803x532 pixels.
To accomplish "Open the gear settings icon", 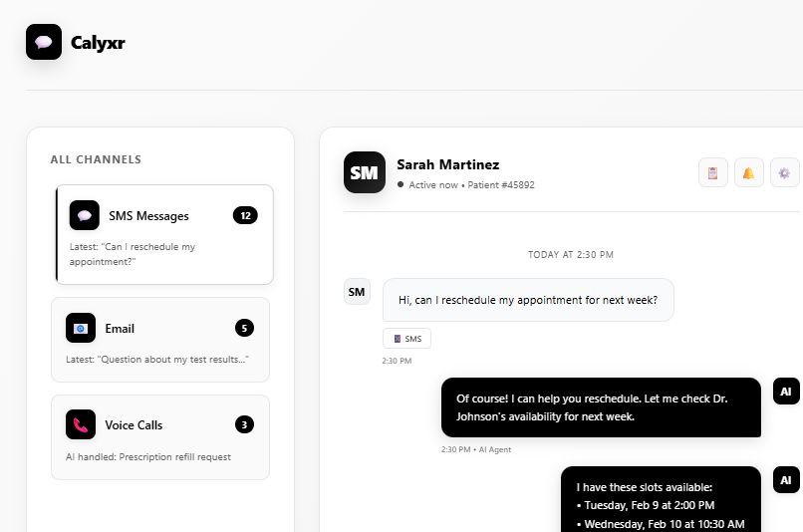I will click(784, 172).
